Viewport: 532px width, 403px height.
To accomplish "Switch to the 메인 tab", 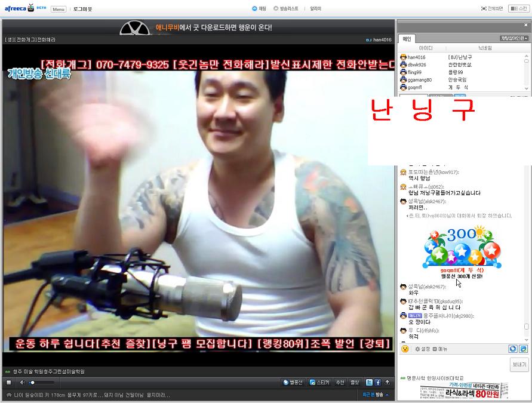I will (x=407, y=39).
